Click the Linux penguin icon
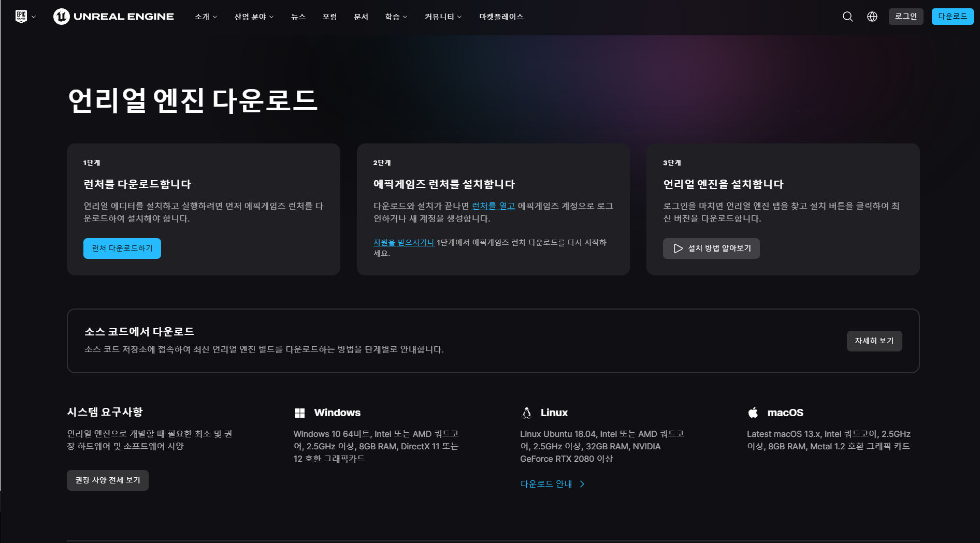Screen dimensions: 980x543 (526, 413)
